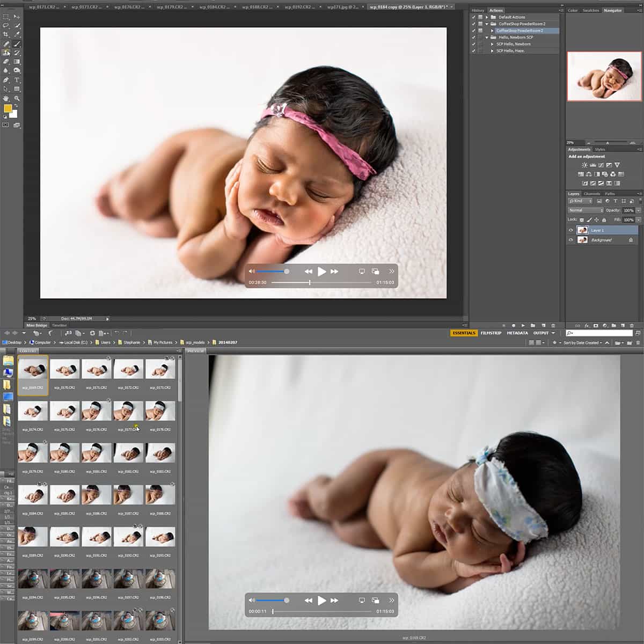
Task: Open the Filmstrip workspace
Action: [491, 333]
